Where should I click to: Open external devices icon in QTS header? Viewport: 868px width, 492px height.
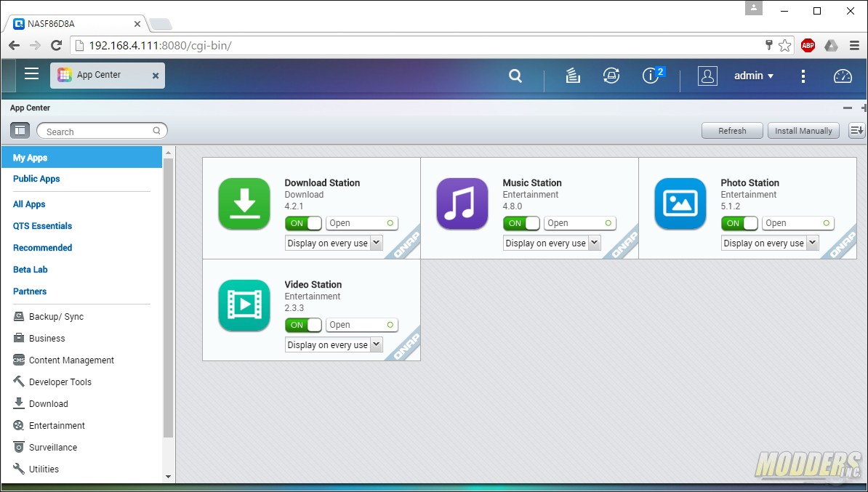611,76
